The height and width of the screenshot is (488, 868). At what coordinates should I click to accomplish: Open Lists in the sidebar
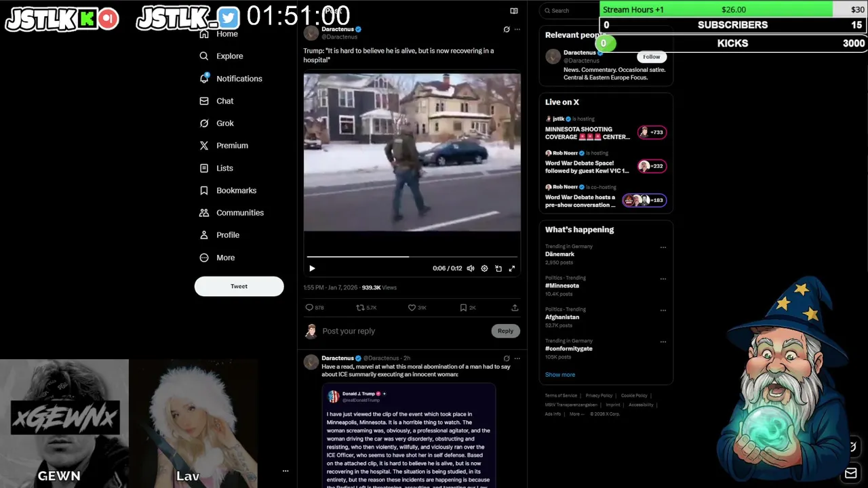click(216, 168)
